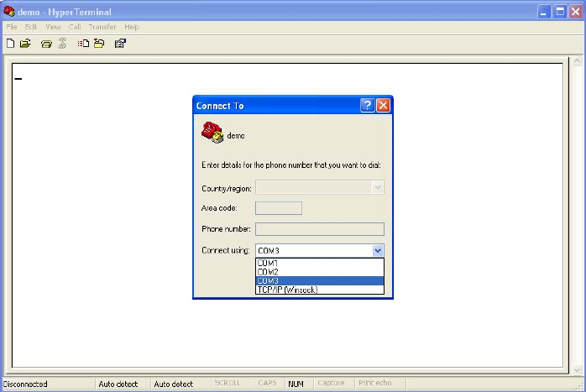The width and height of the screenshot is (586, 392).
Task: Select highlighted COM3 list option
Action: coord(320,280)
